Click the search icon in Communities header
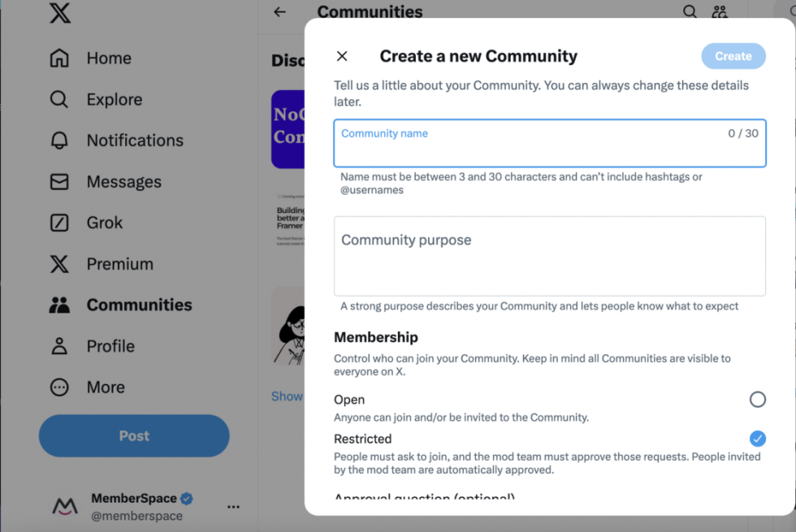Screen dimensions: 796x532 tap(690, 12)
